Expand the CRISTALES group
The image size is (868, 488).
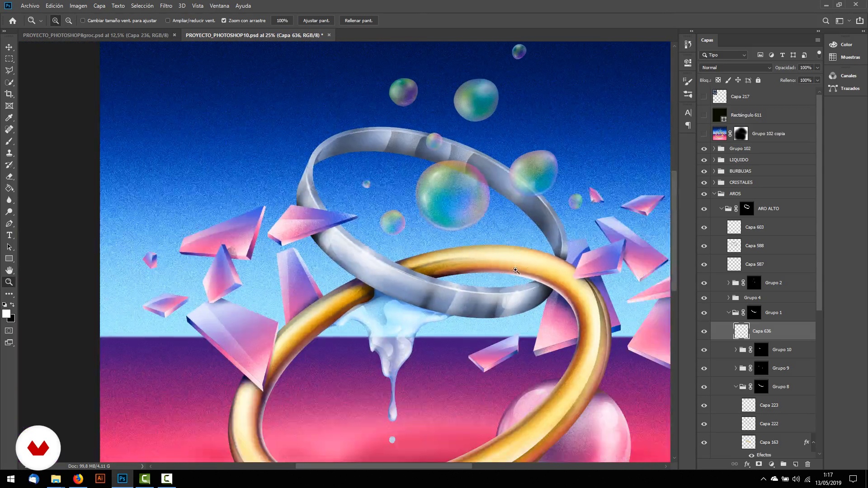(714, 182)
